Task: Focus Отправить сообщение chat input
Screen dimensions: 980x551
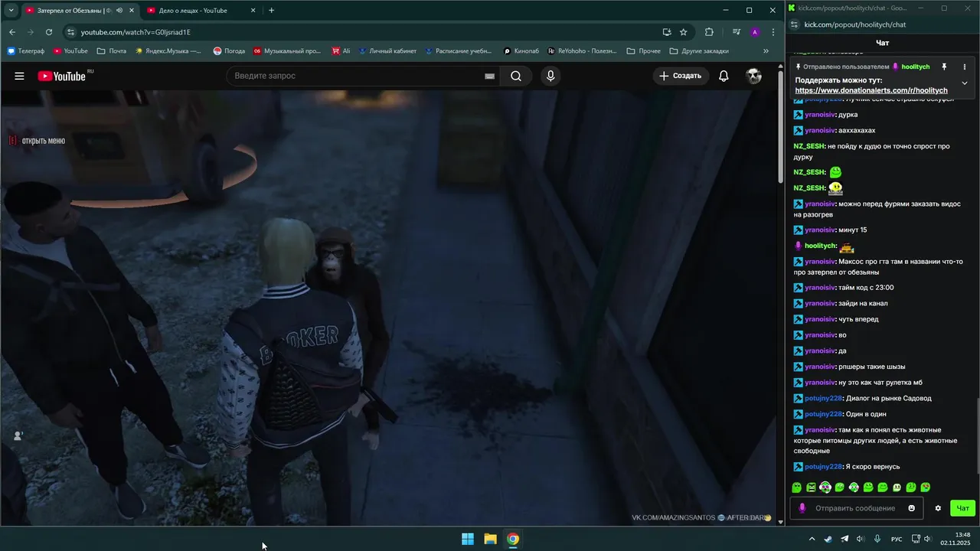Action: click(855, 508)
